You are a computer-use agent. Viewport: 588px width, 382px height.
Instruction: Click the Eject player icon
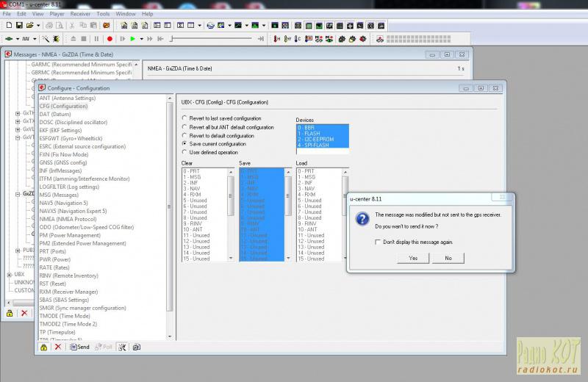click(x=73, y=39)
